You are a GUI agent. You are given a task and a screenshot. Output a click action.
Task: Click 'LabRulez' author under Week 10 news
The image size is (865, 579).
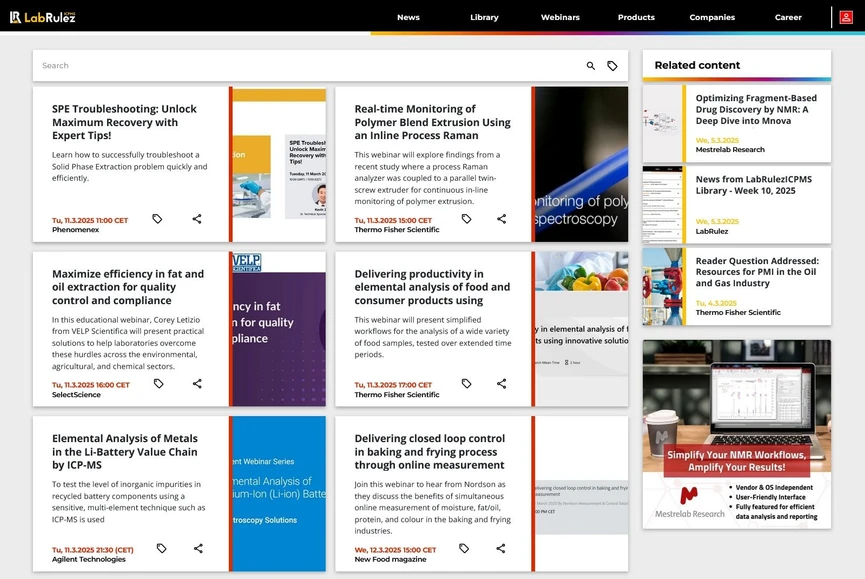click(x=712, y=231)
